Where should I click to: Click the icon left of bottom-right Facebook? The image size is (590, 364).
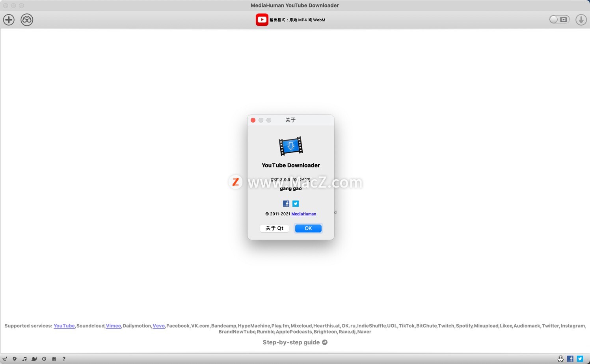point(560,359)
